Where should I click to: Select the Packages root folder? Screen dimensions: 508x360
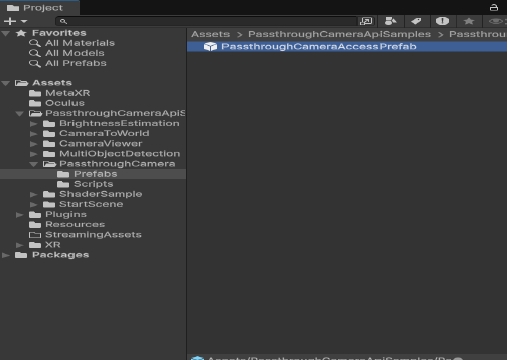point(60,255)
